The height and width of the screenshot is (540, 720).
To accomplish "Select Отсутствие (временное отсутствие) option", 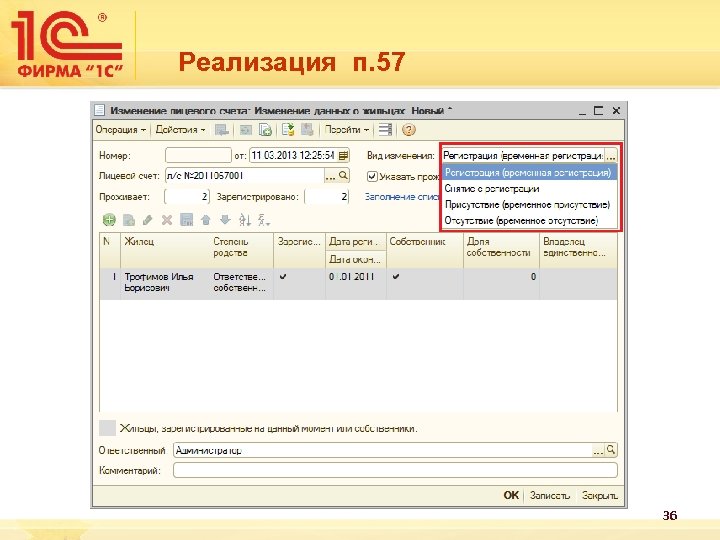I will click(529, 221).
